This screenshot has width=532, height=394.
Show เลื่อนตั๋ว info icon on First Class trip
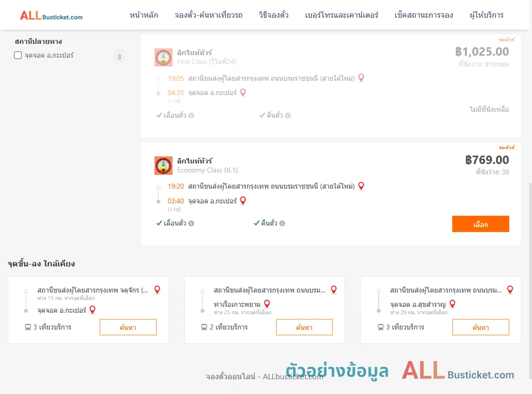(191, 115)
